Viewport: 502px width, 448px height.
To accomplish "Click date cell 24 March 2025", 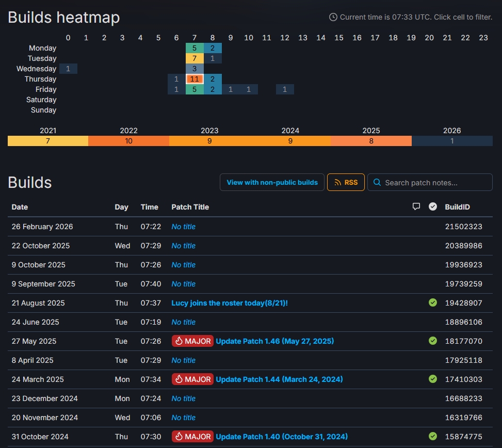I will pos(38,379).
